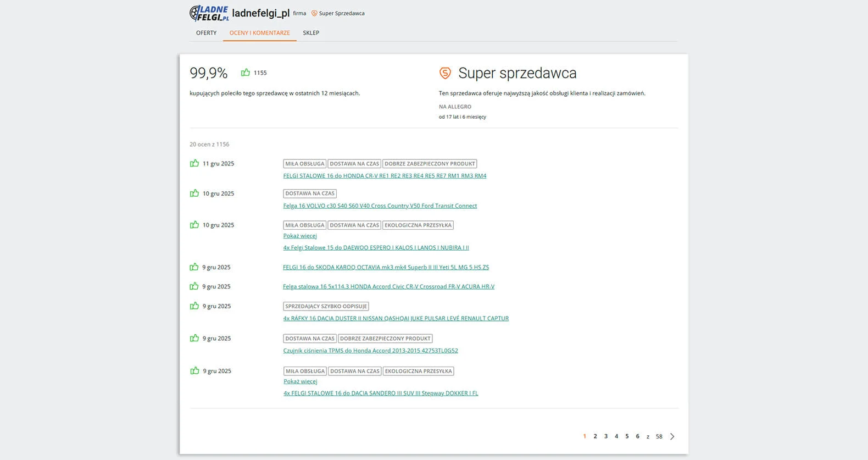Click thumbs-up icon of the Dacia Duster review
Viewport: 868px width, 460px height.
[194, 306]
